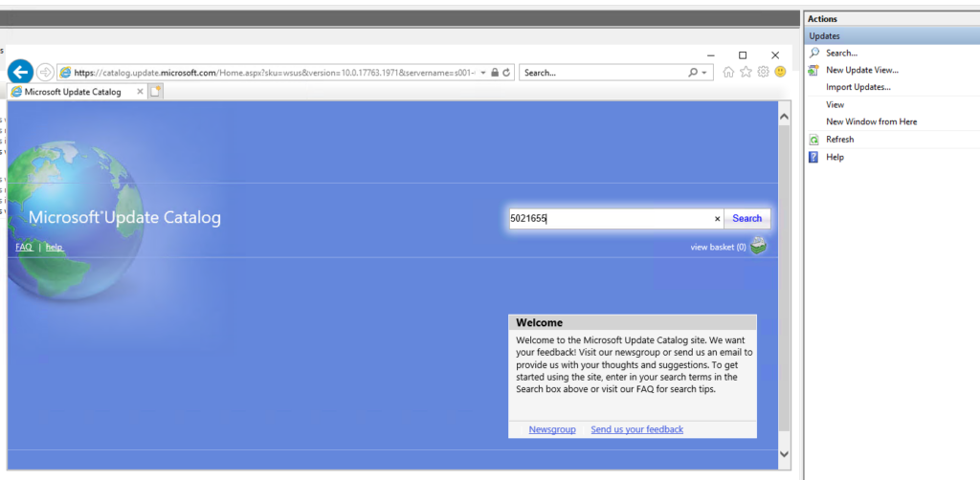Close the Microsoft Update Catalog tab
Viewport: 980px width, 480px height.
point(140,92)
